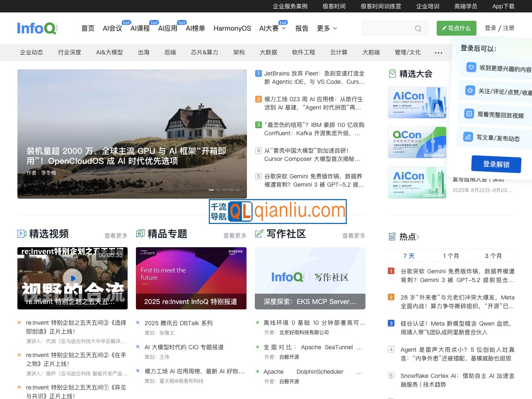Click the 精选大会 calendar icon
Image resolution: width=532 pixels, height=399 pixels.
coord(392,74)
